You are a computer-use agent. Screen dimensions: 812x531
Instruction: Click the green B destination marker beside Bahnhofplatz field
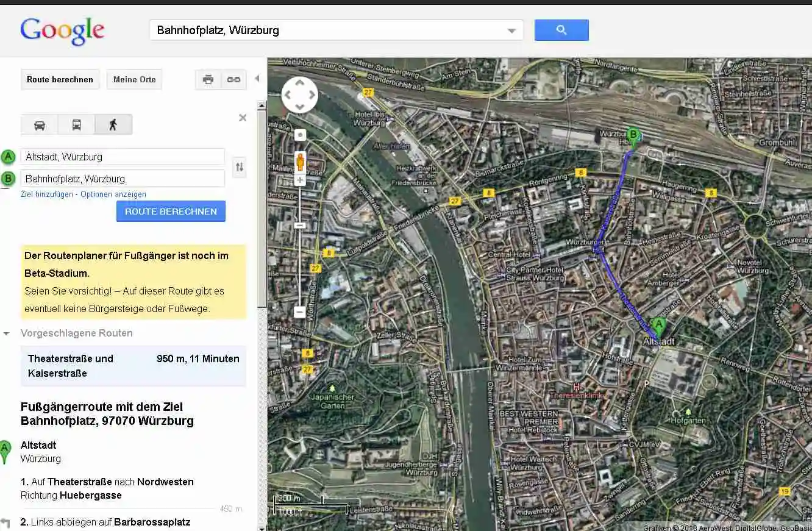(x=8, y=179)
